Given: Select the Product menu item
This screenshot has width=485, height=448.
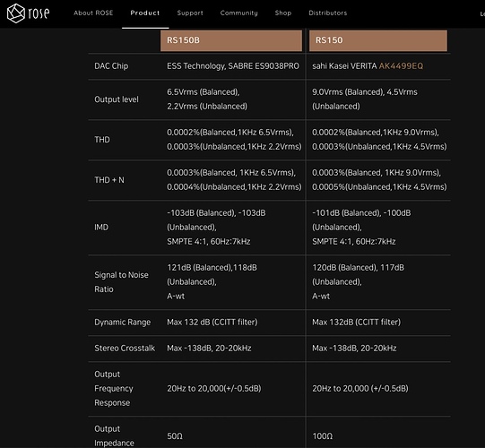Looking at the screenshot, I should coord(145,13).
